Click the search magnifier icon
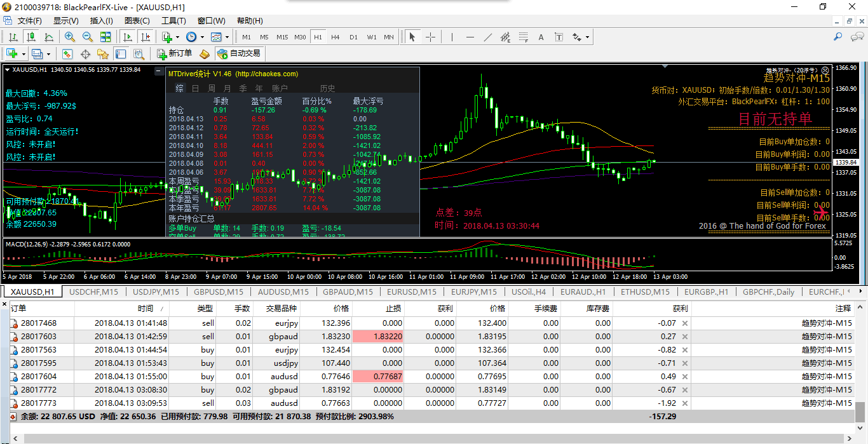868x444 pixels. click(x=838, y=37)
